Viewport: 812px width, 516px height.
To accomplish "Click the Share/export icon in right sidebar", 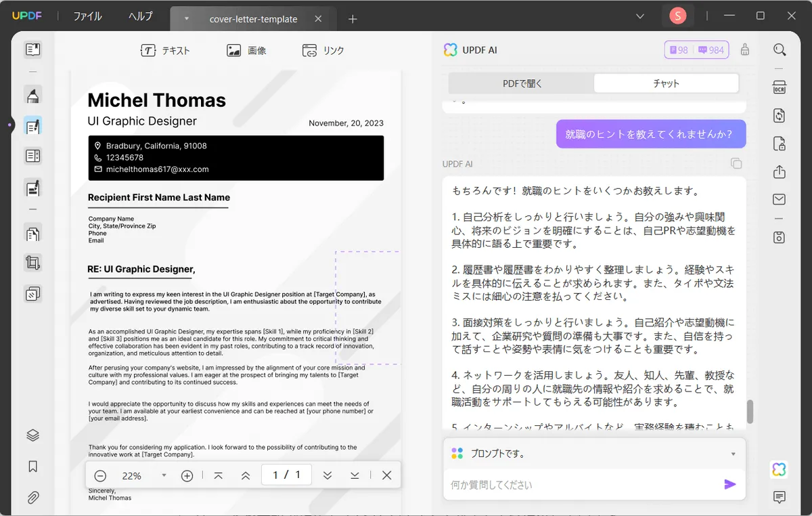I will pos(780,171).
